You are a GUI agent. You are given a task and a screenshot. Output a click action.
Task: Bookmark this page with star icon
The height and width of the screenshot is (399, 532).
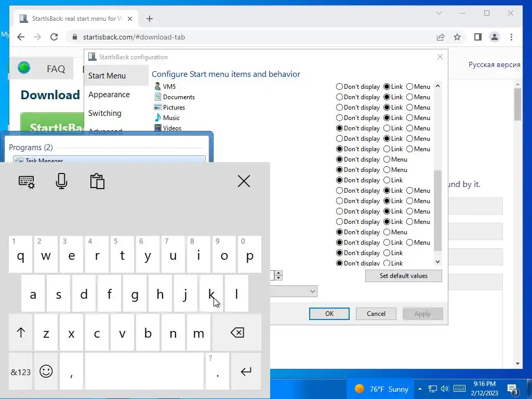457,37
